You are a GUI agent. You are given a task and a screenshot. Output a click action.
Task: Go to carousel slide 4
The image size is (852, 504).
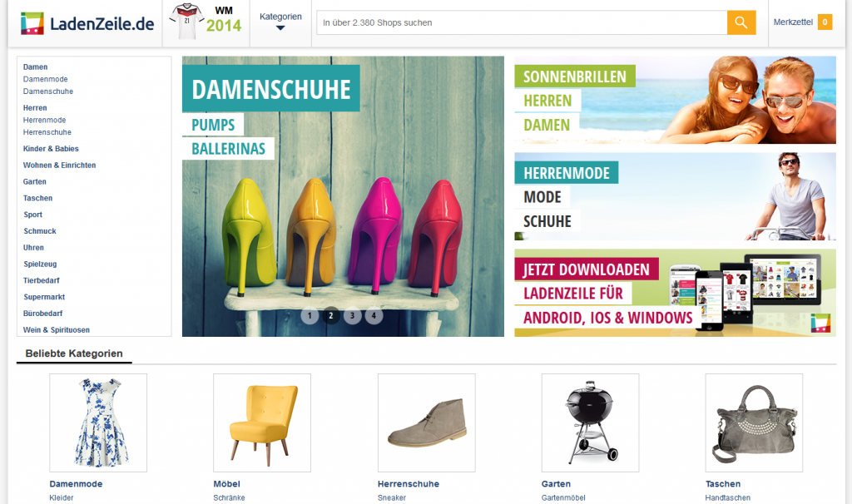(374, 315)
